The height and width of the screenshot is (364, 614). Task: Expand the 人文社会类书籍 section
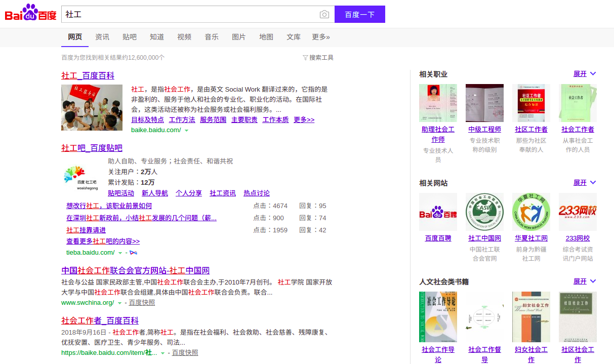[585, 281]
